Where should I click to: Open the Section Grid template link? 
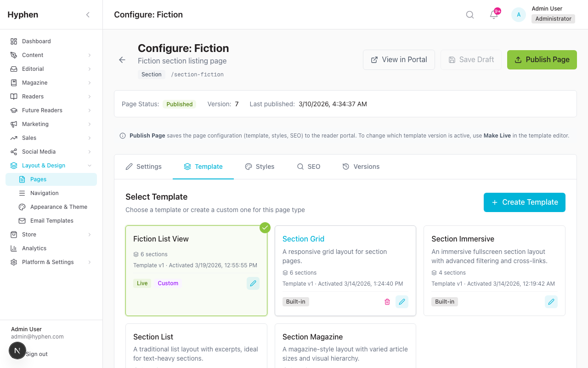(x=303, y=239)
